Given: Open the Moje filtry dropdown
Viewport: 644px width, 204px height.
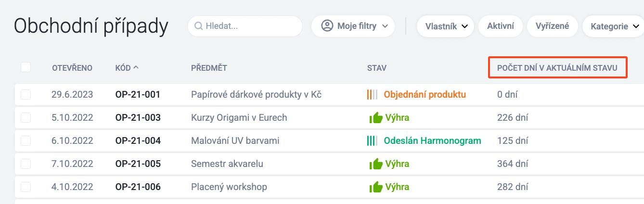Looking at the screenshot, I should 353,26.
